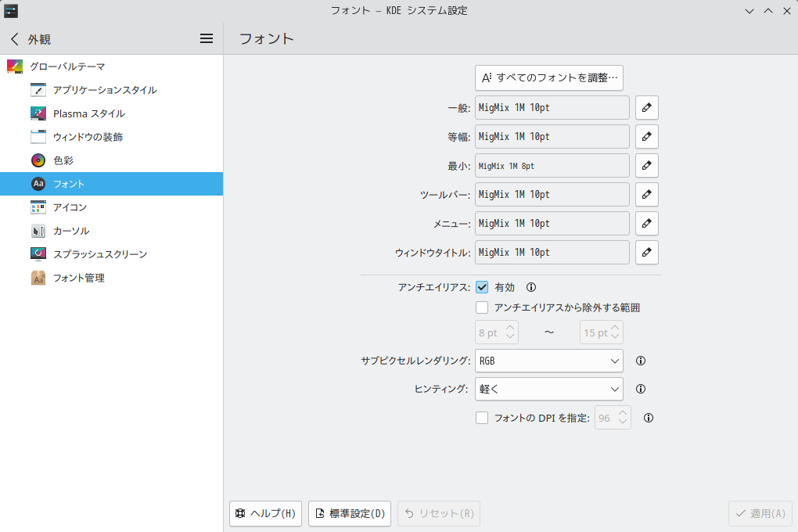Check the フォントの DPI を指定 box
798x532 pixels.
click(x=482, y=418)
